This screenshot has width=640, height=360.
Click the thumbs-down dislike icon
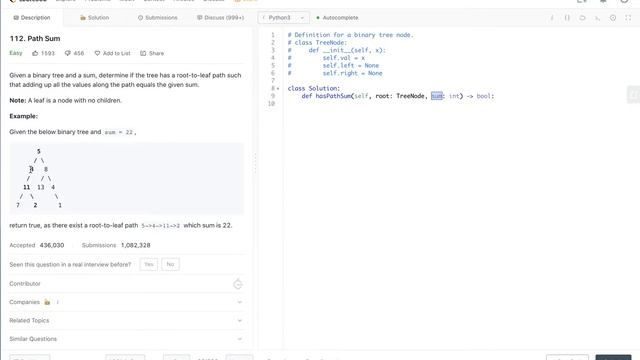coord(68,53)
